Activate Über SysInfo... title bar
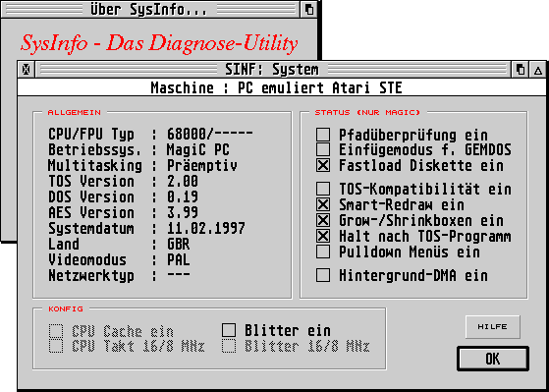This screenshot has height=392, width=549. pyautogui.click(x=150, y=9)
